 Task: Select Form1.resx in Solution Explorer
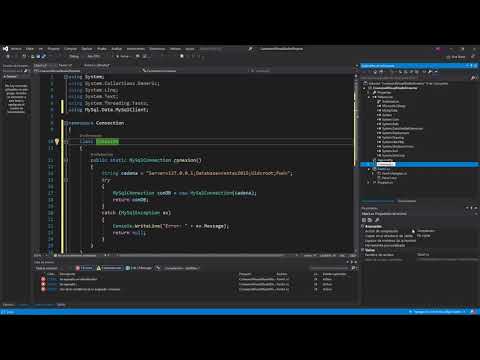[389, 178]
